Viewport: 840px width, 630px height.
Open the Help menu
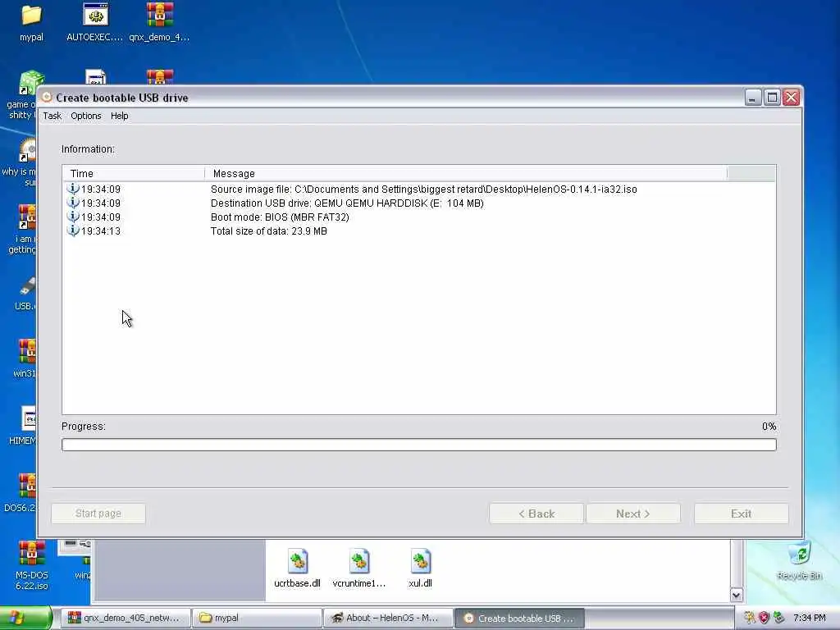pyautogui.click(x=120, y=116)
